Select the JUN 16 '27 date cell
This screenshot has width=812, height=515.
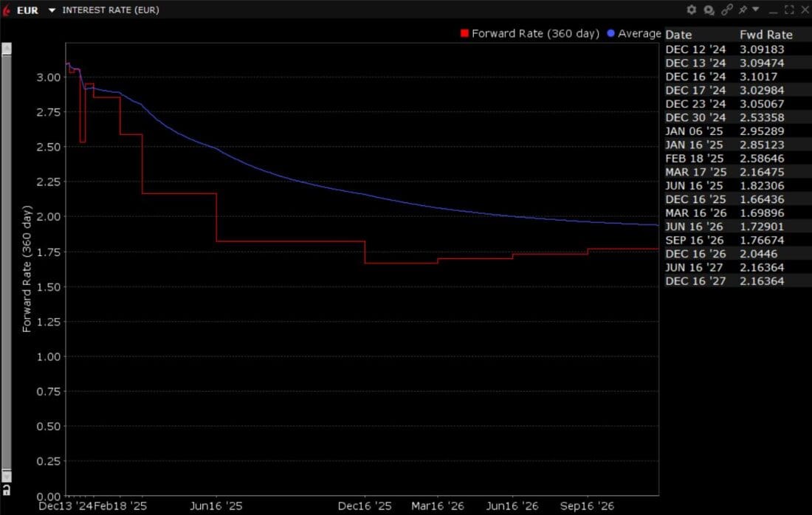point(695,268)
